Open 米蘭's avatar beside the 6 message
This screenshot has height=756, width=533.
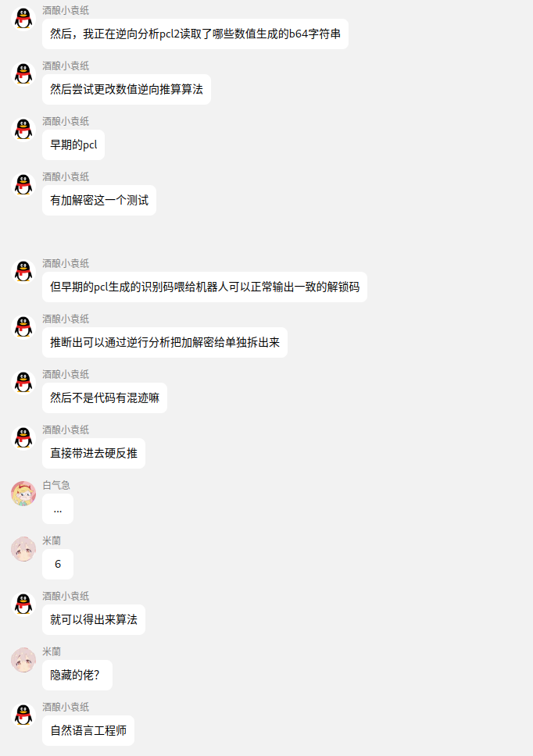click(x=23, y=549)
